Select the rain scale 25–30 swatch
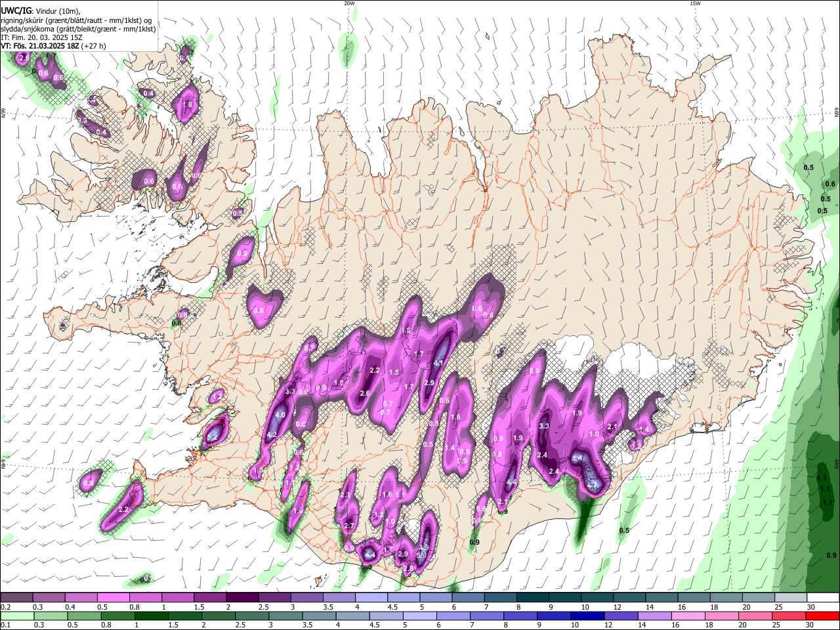The width and height of the screenshot is (840, 630). [787, 616]
